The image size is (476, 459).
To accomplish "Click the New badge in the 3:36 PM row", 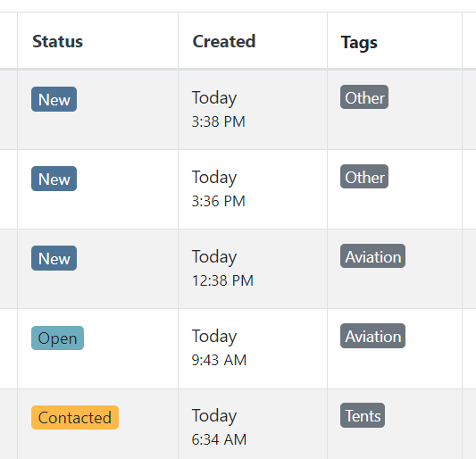I will (54, 179).
